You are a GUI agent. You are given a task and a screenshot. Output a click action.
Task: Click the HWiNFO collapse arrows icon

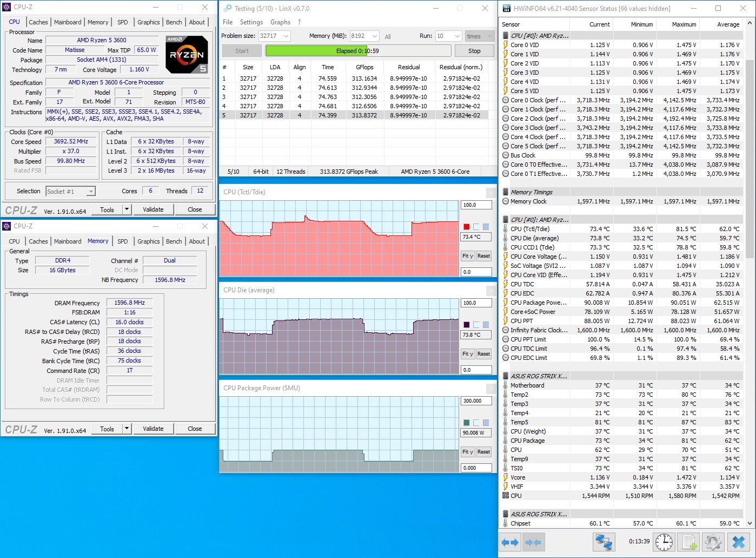pos(533,542)
